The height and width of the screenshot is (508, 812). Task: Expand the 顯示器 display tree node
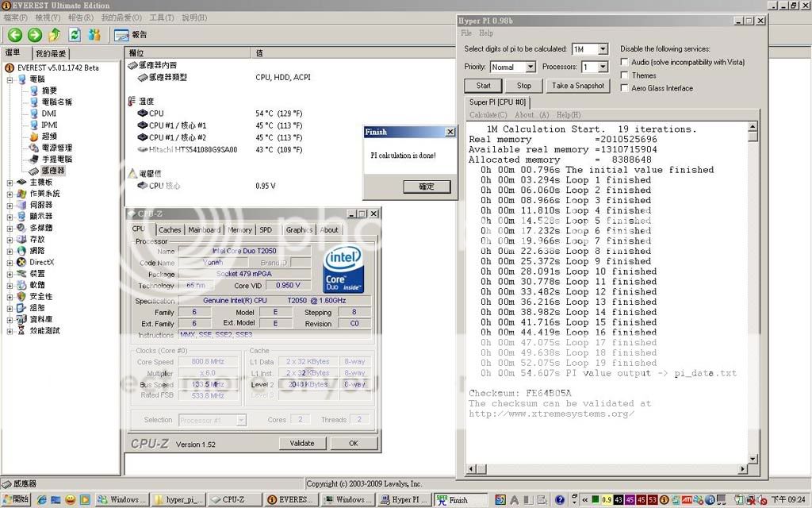coord(10,217)
